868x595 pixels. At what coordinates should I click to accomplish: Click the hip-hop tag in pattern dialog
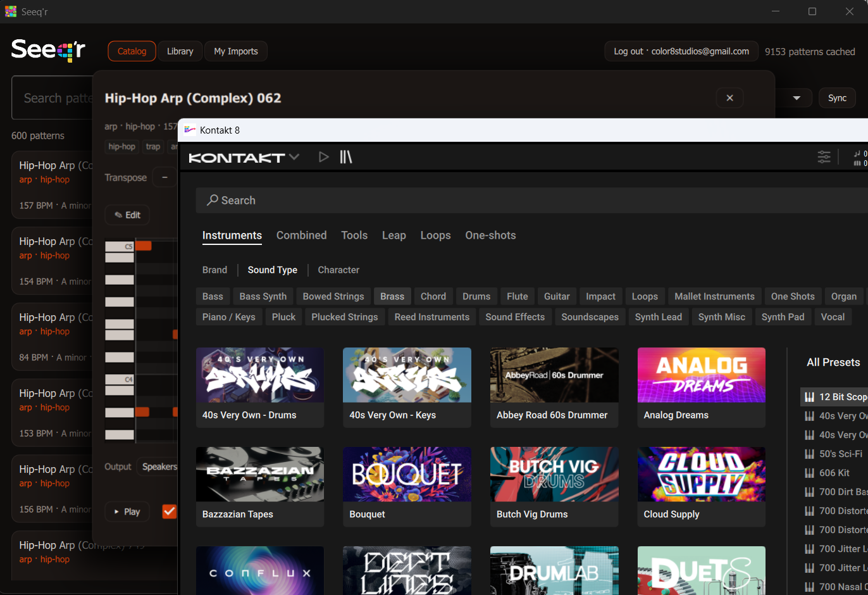(x=122, y=146)
